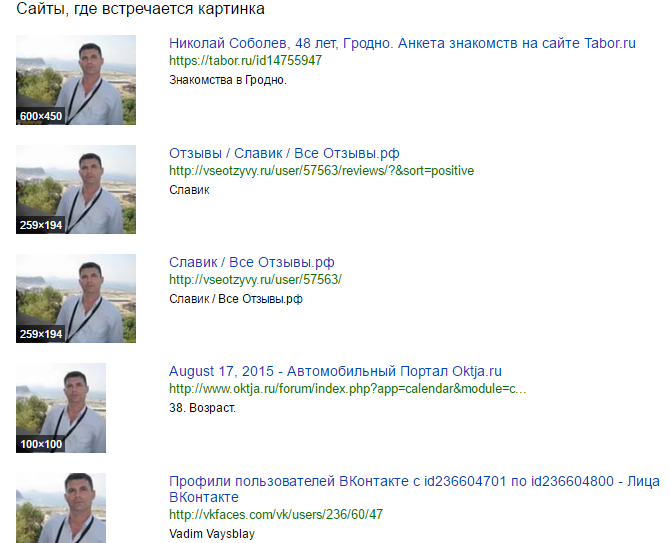Open the "Отзывы / Славик / Все Отзывы.рф" link

click(284, 153)
